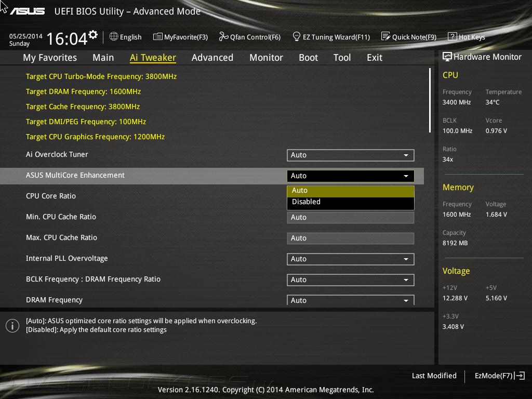This screenshot has height=399, width=532.
Task: Choose Disabled in the open dropdown list
Action: [351, 202]
